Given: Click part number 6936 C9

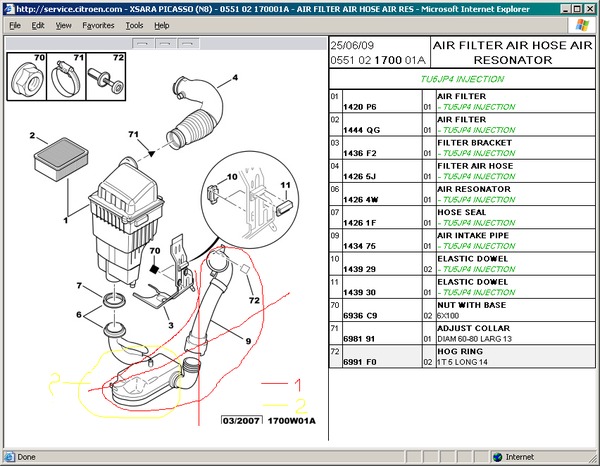Looking at the screenshot, I should 360,316.
